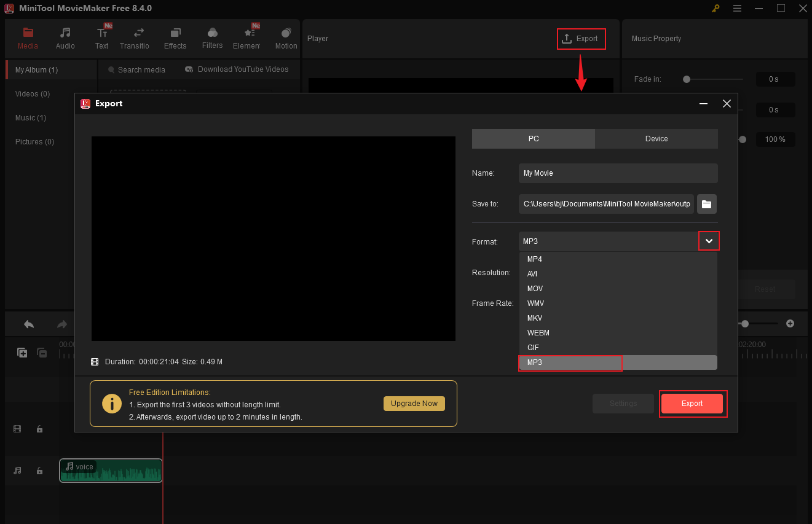Switch to the Device tab
812x524 pixels.
tap(656, 138)
